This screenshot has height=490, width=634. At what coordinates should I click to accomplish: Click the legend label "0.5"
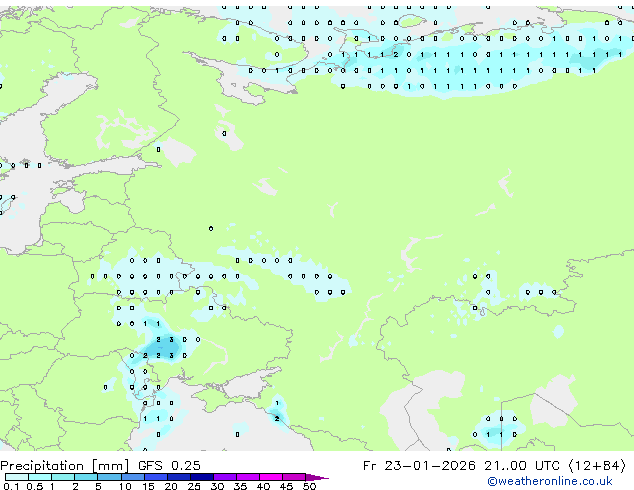pyautogui.click(x=34, y=486)
